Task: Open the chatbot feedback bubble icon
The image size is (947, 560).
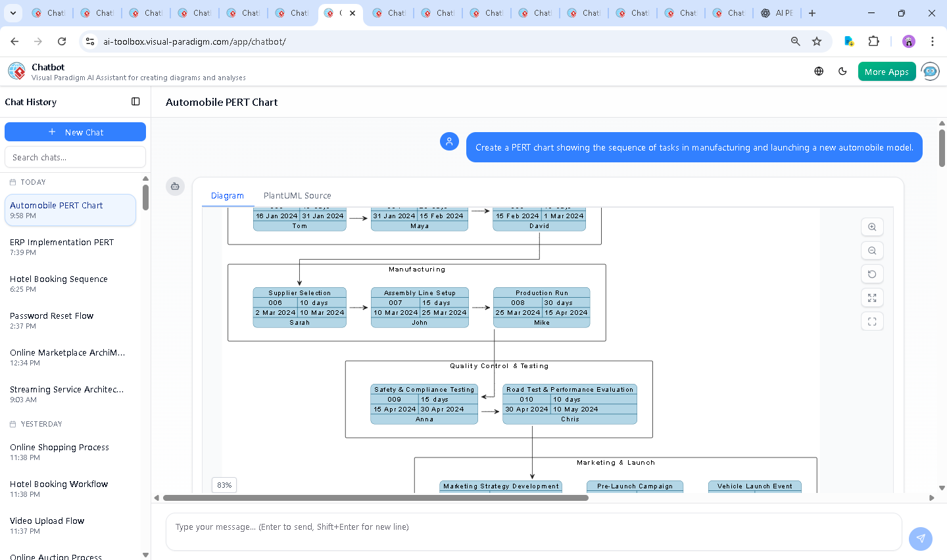Action: 930,71
